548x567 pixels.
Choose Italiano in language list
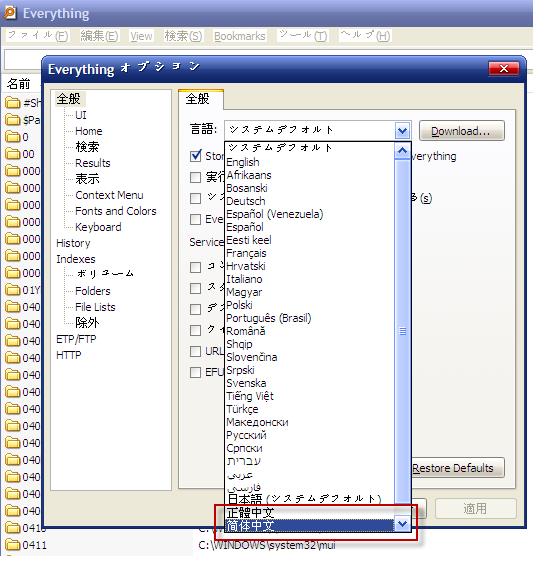tap(244, 279)
